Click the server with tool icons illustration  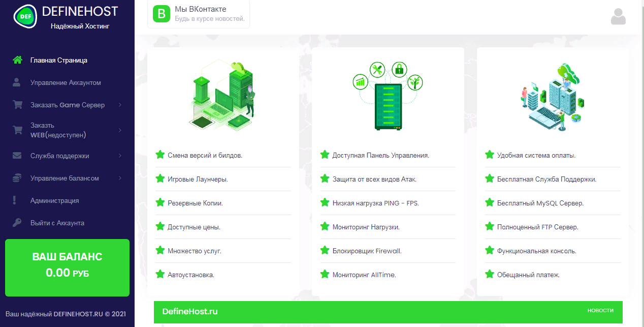pyautogui.click(x=388, y=96)
